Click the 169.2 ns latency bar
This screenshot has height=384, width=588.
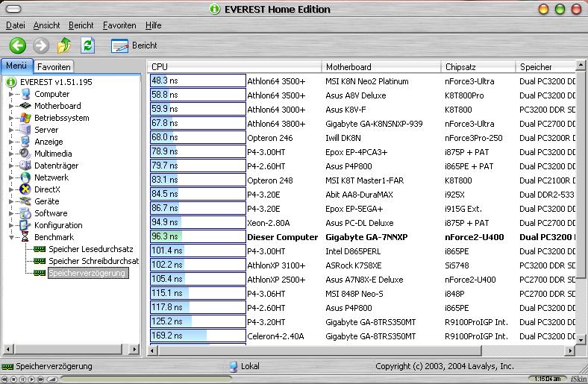(198, 336)
